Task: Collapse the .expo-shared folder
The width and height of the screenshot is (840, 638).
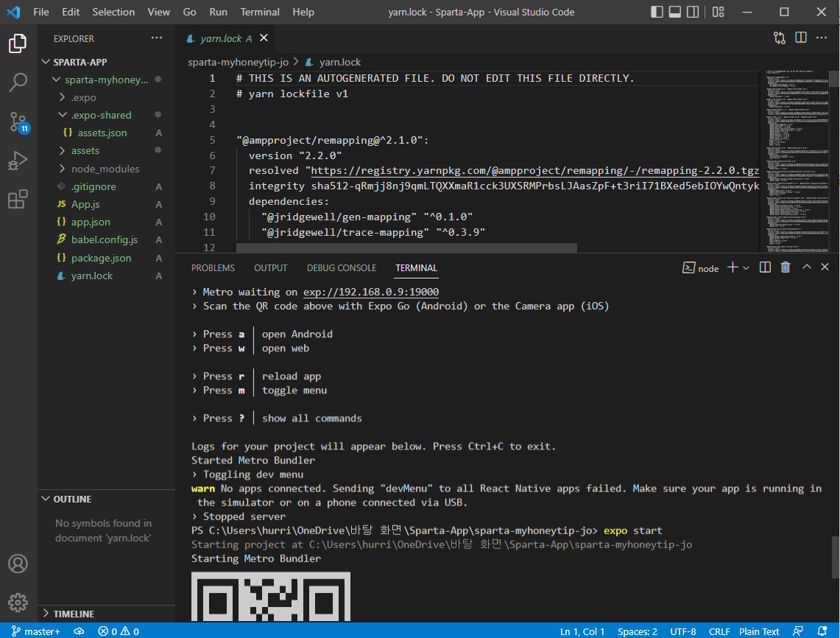Action: (x=107, y=115)
